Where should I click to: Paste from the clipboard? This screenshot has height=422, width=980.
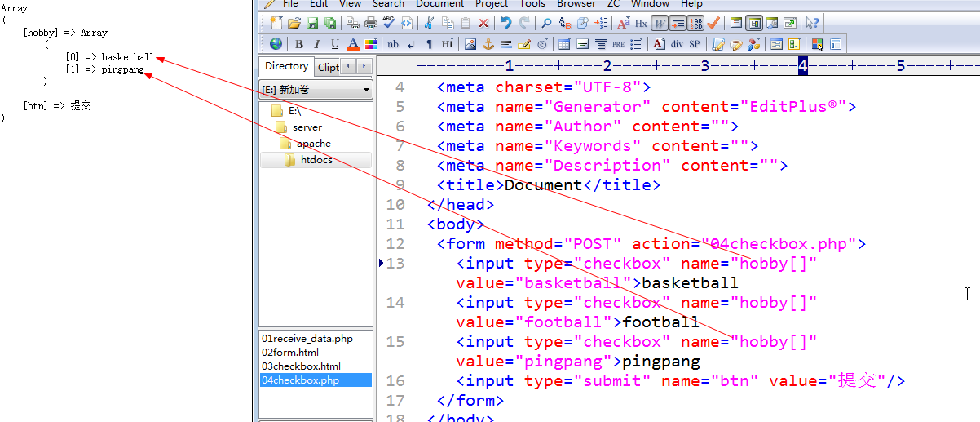coord(466,23)
